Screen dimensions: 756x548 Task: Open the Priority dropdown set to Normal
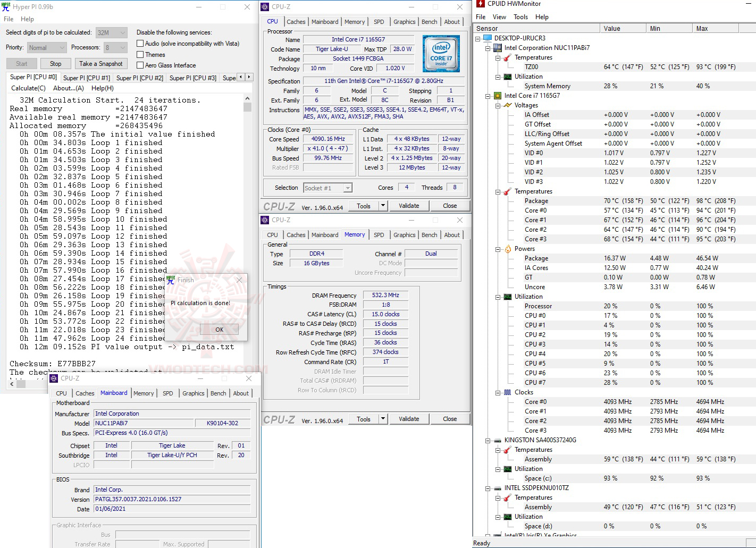(x=47, y=47)
